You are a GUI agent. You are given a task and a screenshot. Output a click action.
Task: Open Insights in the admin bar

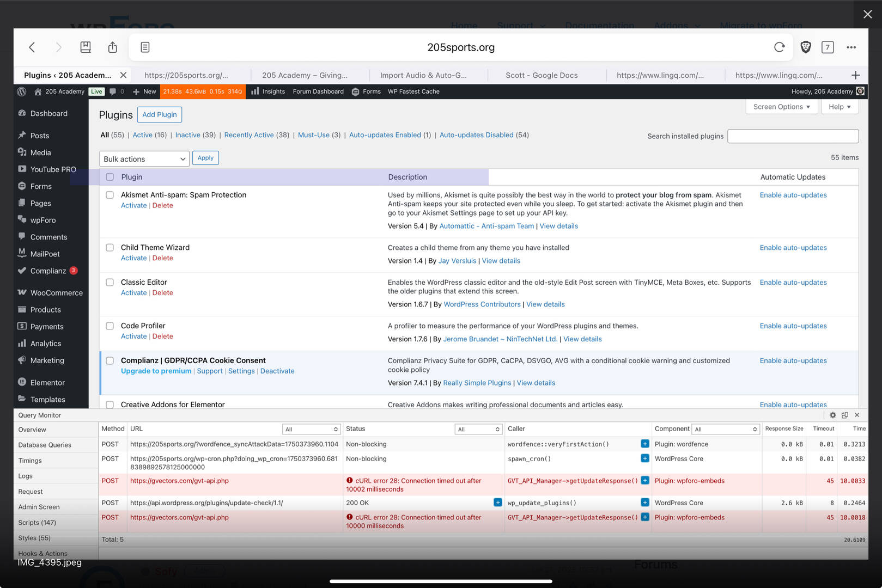coord(268,91)
